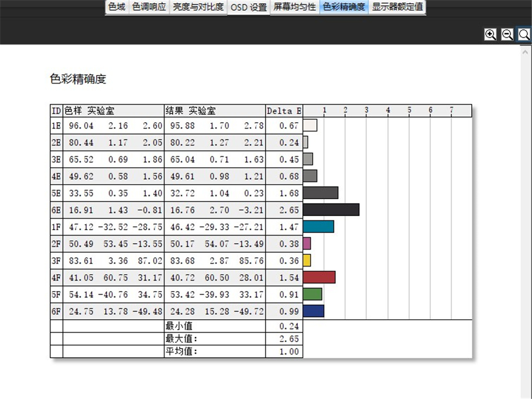Click the yellow swatch for row 3F
Viewport: 532px width, 399px height.
pyautogui.click(x=307, y=261)
